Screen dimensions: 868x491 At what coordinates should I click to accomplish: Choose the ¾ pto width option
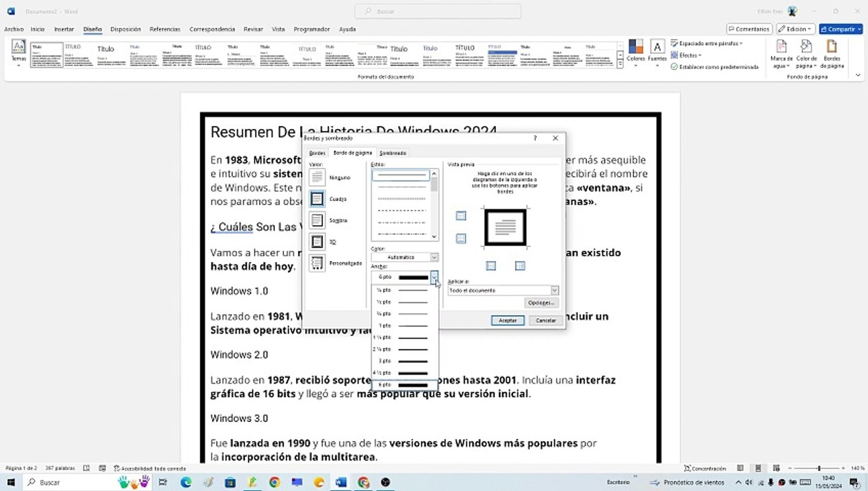tap(405, 314)
